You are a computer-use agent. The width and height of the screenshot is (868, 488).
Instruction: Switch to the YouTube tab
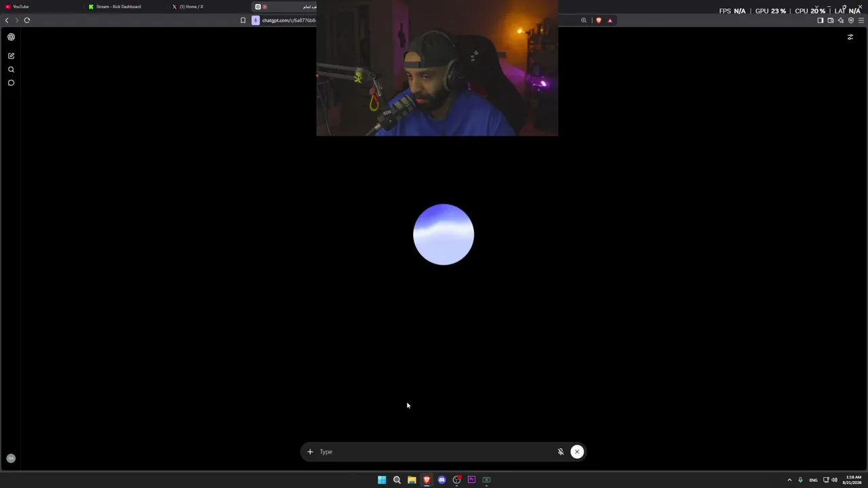click(41, 7)
